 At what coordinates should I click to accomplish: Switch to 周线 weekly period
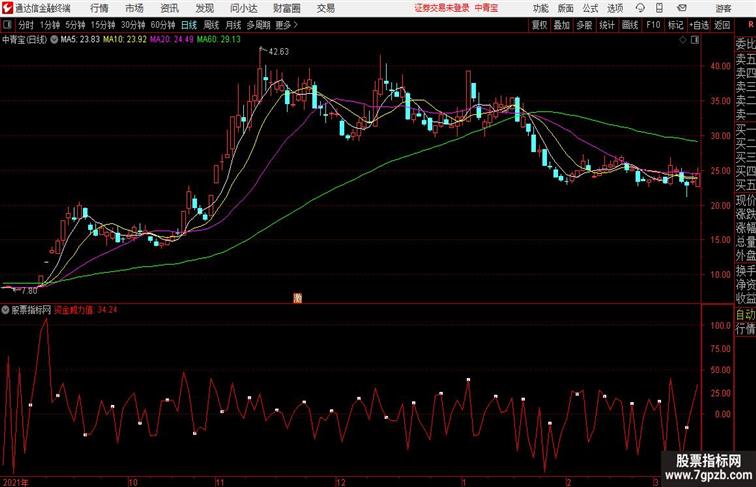211,25
